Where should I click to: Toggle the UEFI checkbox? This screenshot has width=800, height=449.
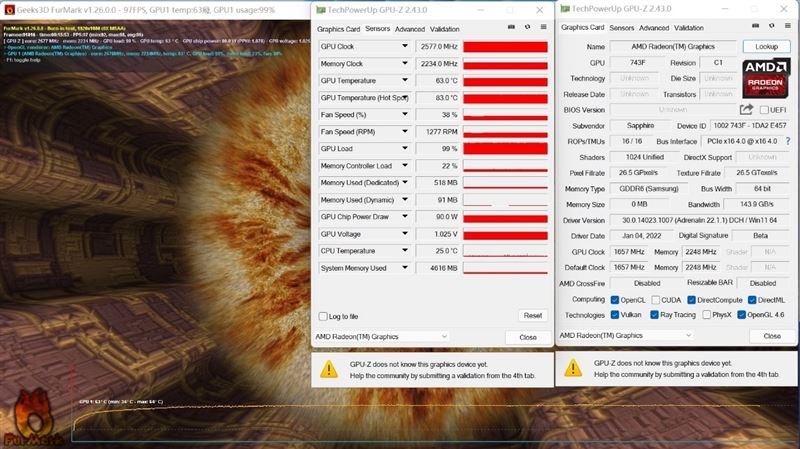point(764,110)
